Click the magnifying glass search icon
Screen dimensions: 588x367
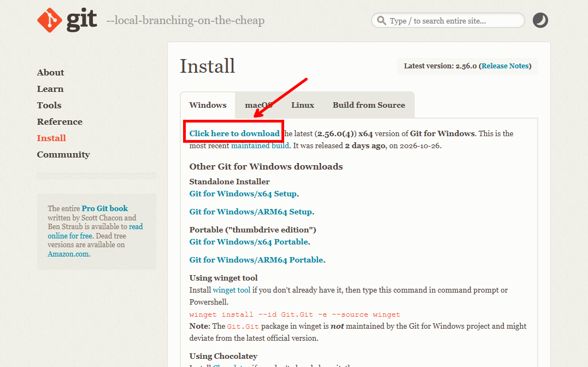(381, 20)
